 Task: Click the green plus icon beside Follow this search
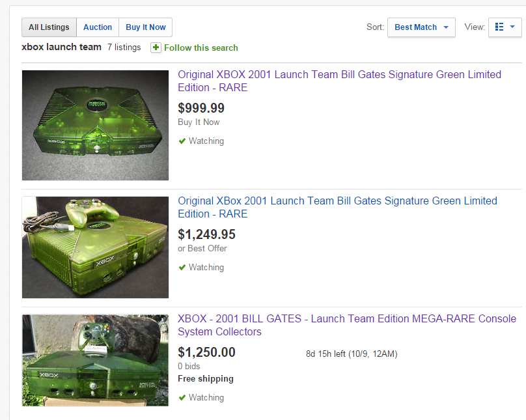pos(156,48)
